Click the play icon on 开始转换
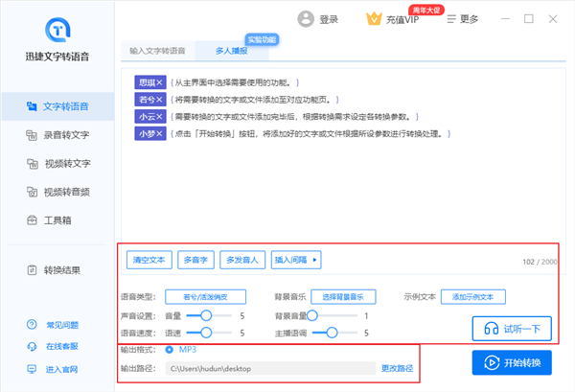 coord(492,362)
